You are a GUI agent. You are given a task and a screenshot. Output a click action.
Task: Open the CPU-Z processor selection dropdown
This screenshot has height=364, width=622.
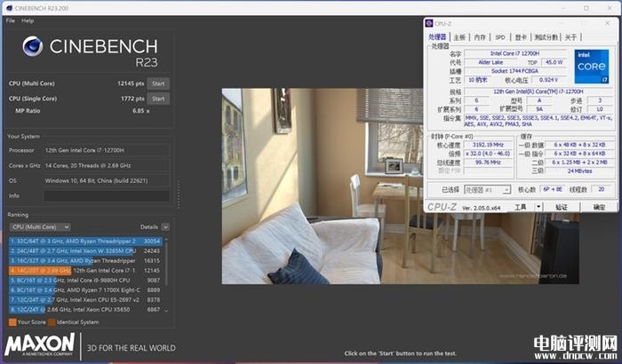(487, 190)
